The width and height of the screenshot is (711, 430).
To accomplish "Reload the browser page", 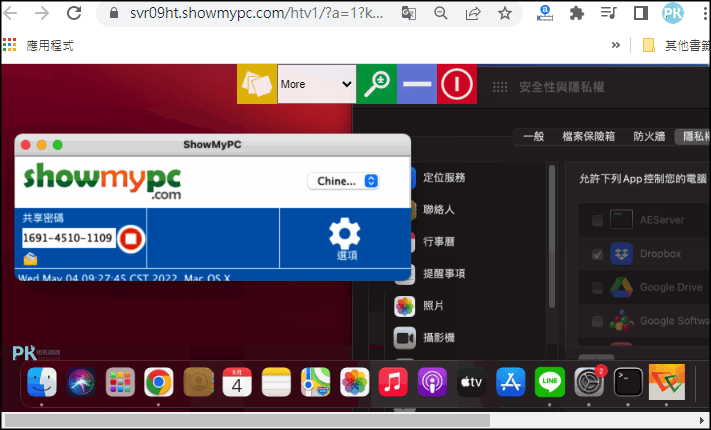I will (74, 13).
